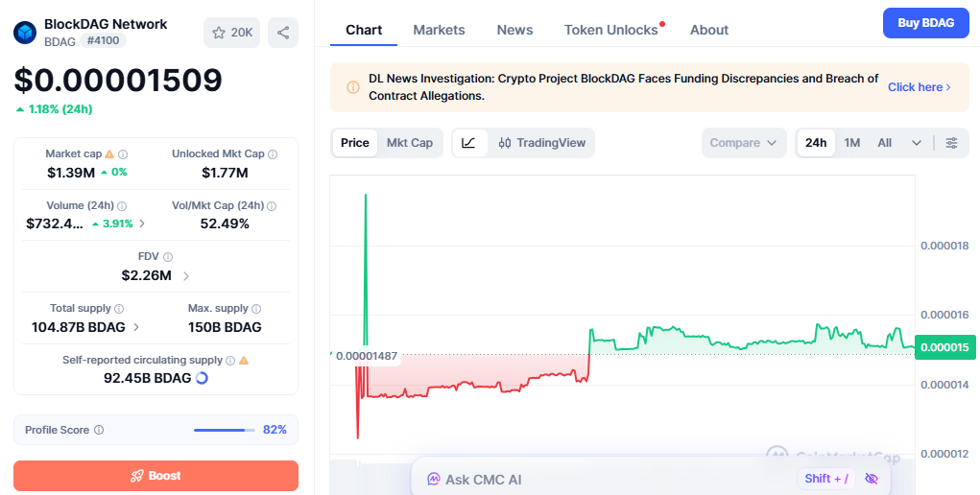Click circulating supply warning triangle icon
The height and width of the screenshot is (495, 980).
[x=244, y=360]
